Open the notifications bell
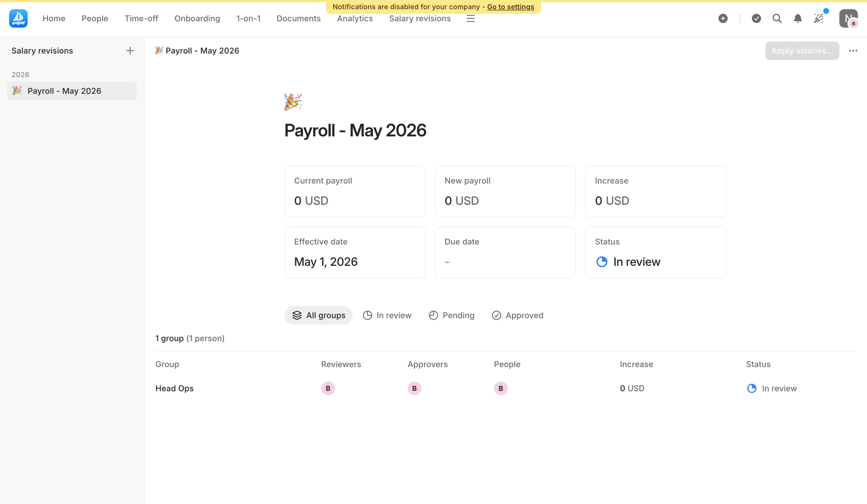Viewport: 867px width, 504px height. (x=798, y=18)
